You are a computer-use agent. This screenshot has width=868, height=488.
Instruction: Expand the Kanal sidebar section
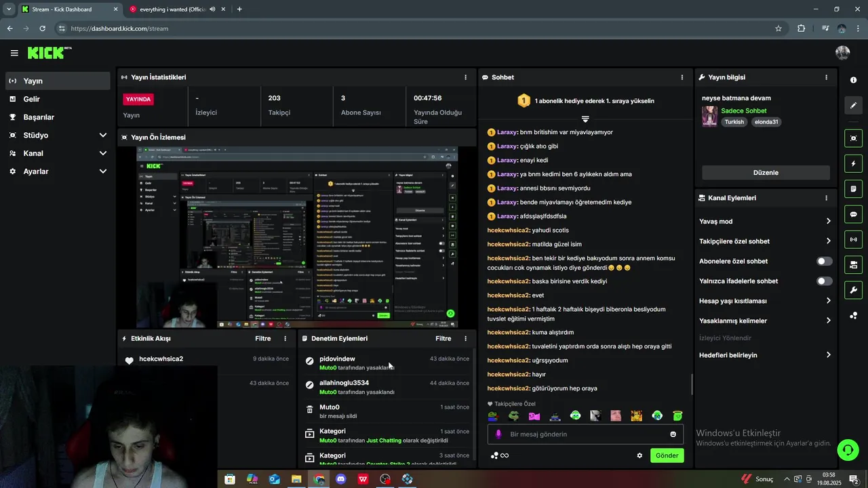[x=58, y=153]
